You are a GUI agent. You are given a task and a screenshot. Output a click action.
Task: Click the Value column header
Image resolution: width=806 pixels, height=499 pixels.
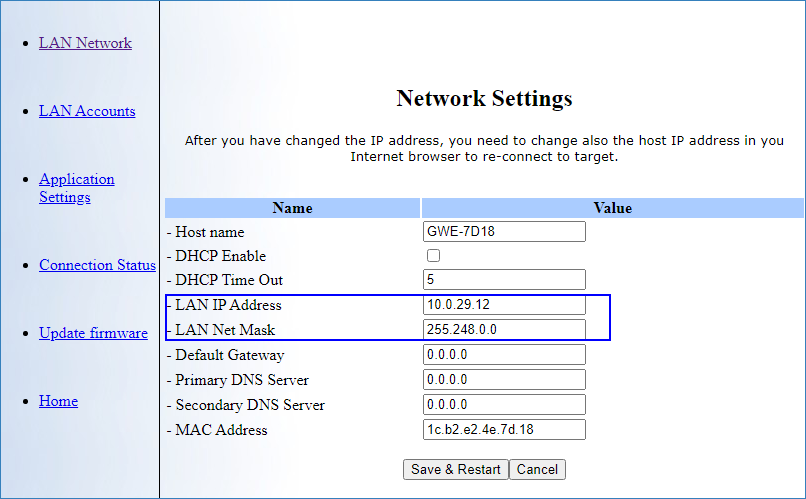612,208
